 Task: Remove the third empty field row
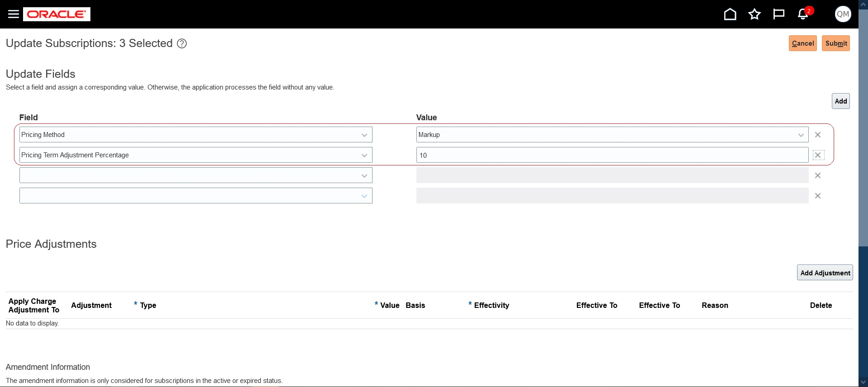click(x=818, y=175)
